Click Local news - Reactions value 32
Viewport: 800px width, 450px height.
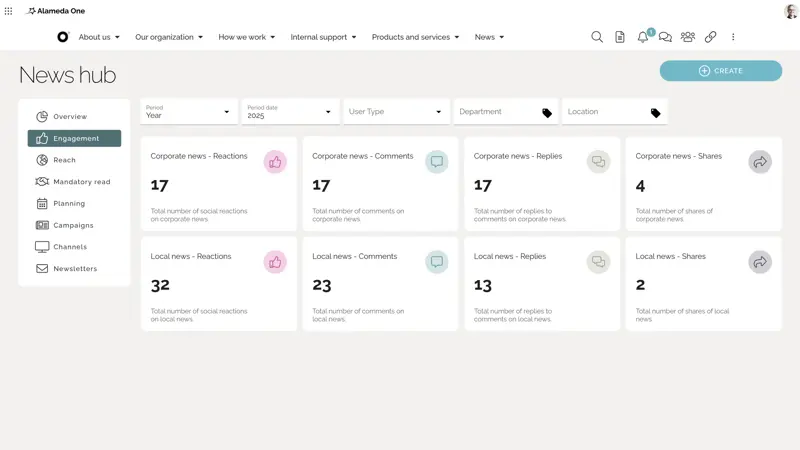tap(160, 285)
